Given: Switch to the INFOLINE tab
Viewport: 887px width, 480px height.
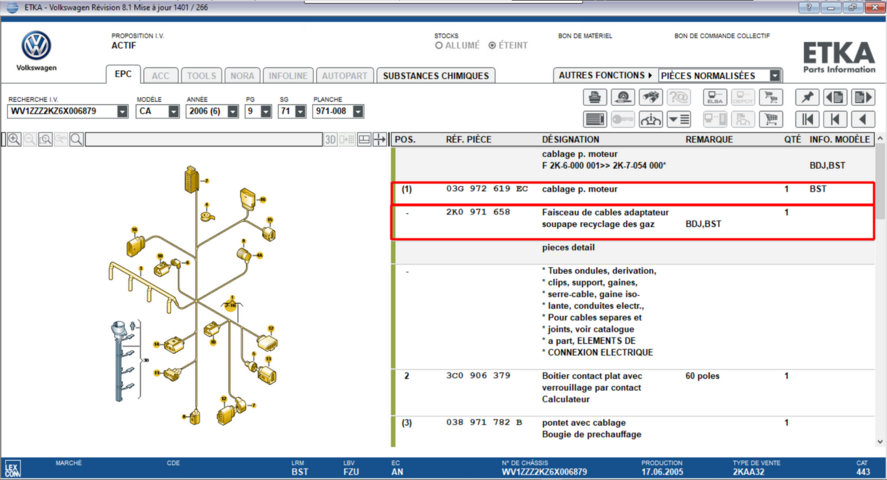Looking at the screenshot, I should tap(288, 76).
